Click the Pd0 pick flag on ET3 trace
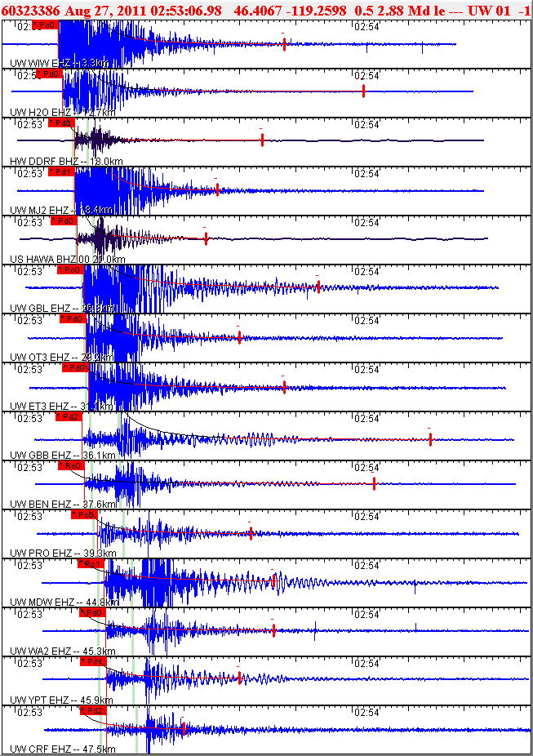Viewport: 533px width, 756px height. [x=75, y=367]
